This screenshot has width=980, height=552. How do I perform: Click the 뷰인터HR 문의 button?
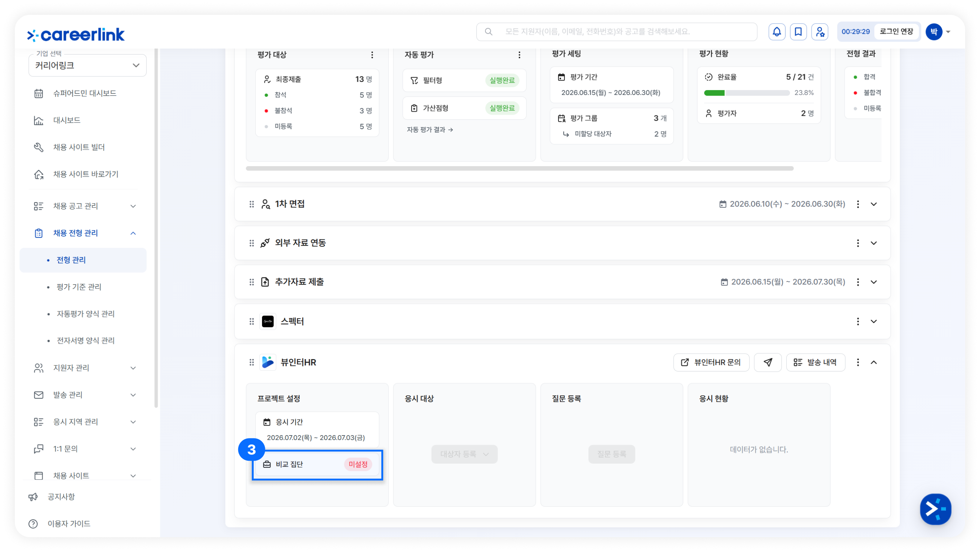click(x=711, y=362)
